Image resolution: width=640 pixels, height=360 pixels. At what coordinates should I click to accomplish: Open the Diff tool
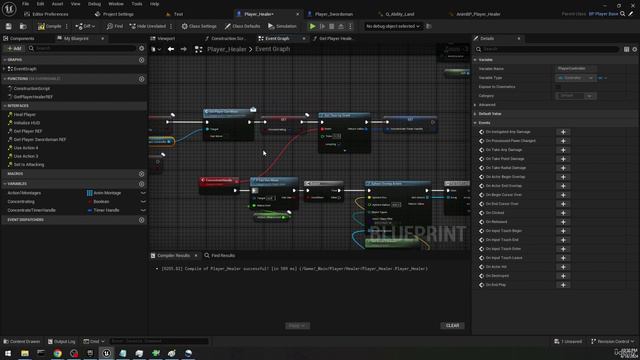85,26
